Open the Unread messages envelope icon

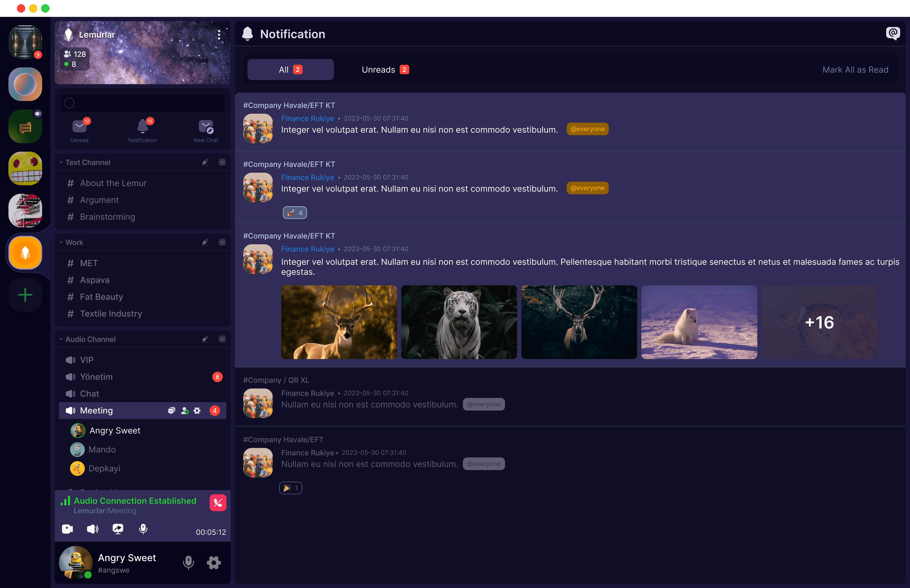(79, 127)
